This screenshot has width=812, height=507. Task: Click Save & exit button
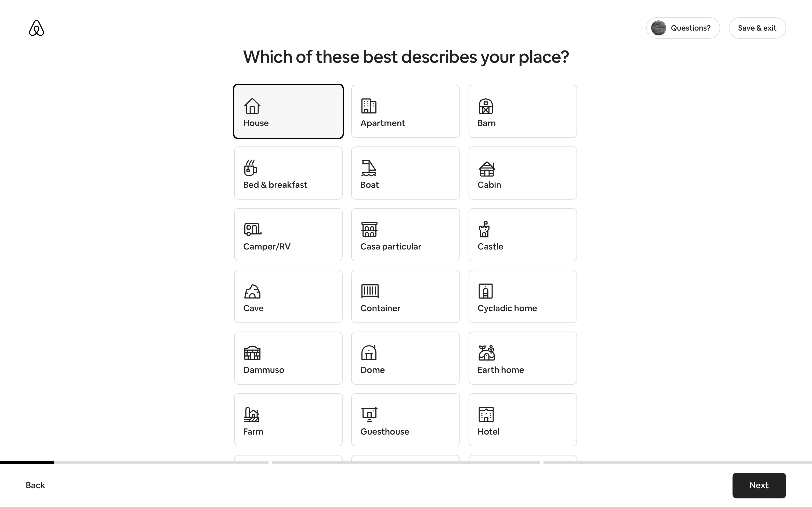click(x=757, y=28)
